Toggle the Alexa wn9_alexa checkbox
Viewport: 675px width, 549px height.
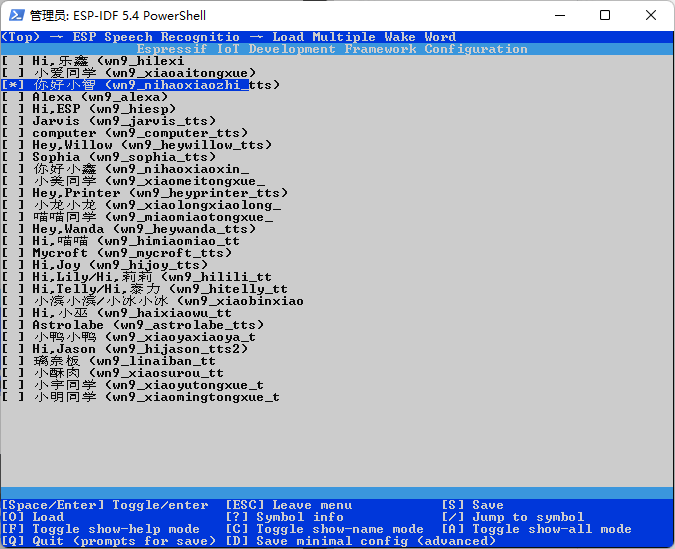pyautogui.click(x=12, y=97)
